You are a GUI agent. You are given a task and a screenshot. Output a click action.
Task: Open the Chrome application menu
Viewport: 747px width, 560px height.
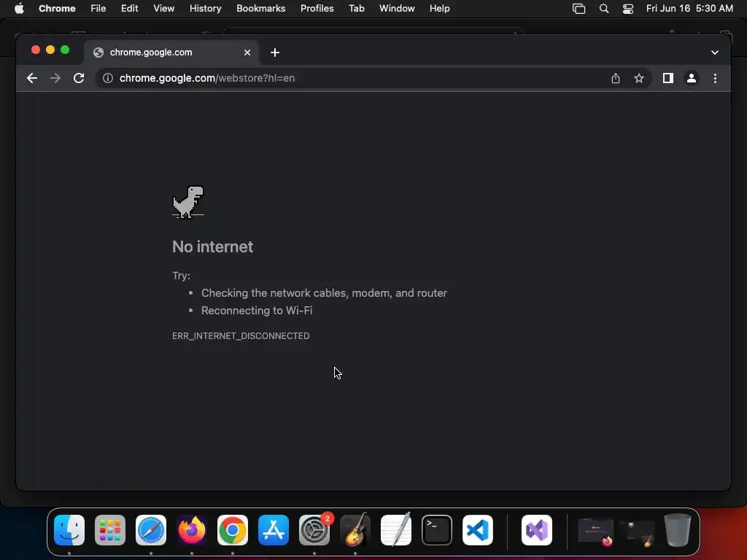(57, 9)
